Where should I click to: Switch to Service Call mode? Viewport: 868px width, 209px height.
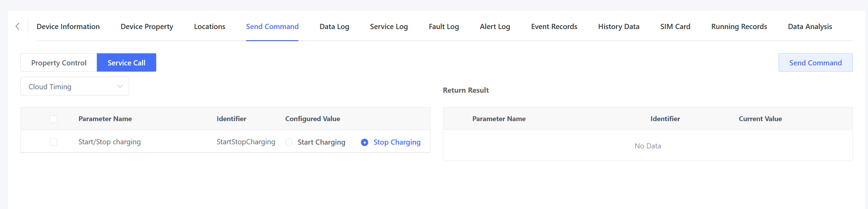126,63
